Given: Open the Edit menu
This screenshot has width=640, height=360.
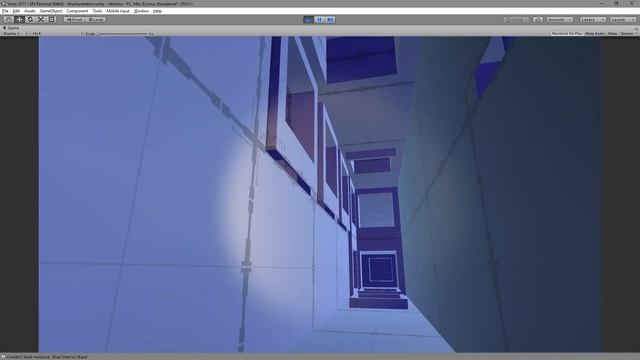Looking at the screenshot, I should coord(16,11).
